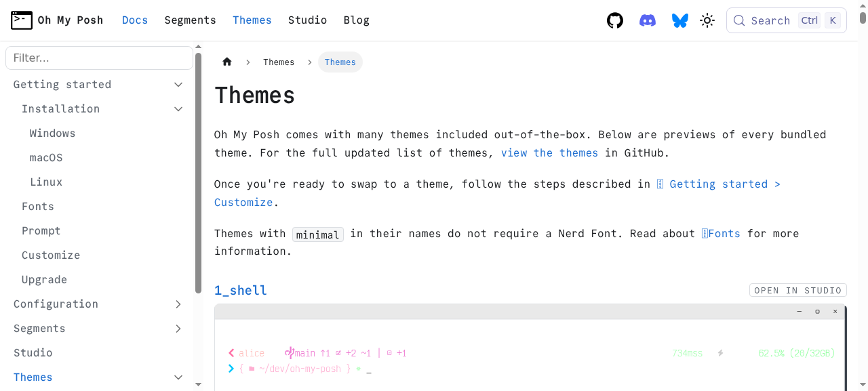Click the 1_shell theme heading link

click(x=241, y=291)
